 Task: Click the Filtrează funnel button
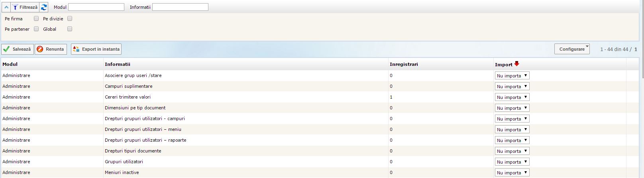point(24,7)
